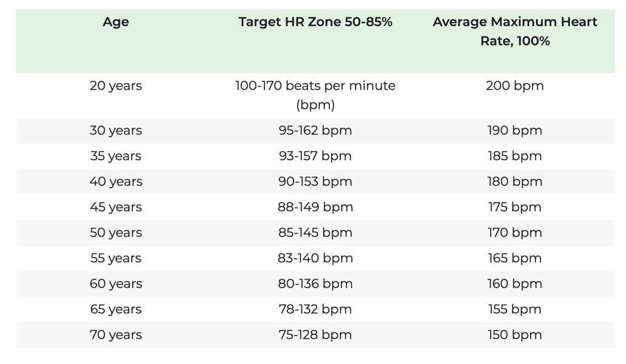The width and height of the screenshot is (626, 364).
Task: Click the 30 years row label
Action: coord(115,130)
